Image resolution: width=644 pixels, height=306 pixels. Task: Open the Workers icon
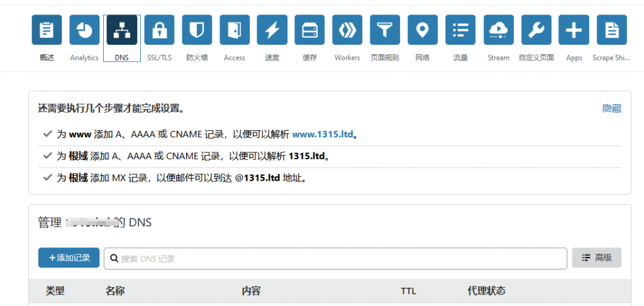point(347,30)
